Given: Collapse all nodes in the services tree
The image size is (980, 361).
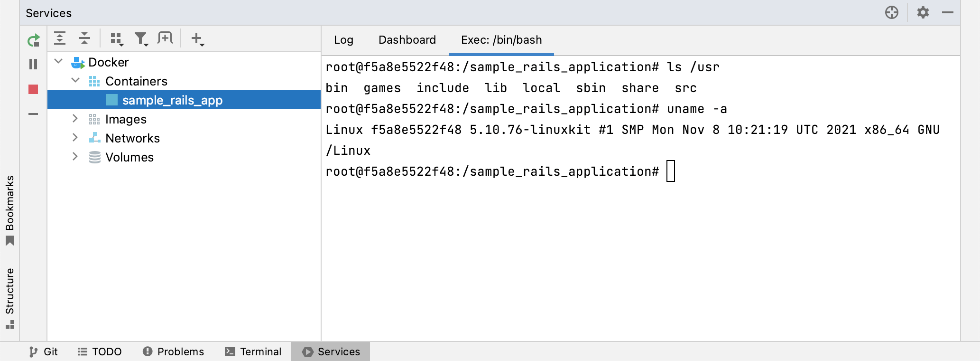Looking at the screenshot, I should (85, 38).
